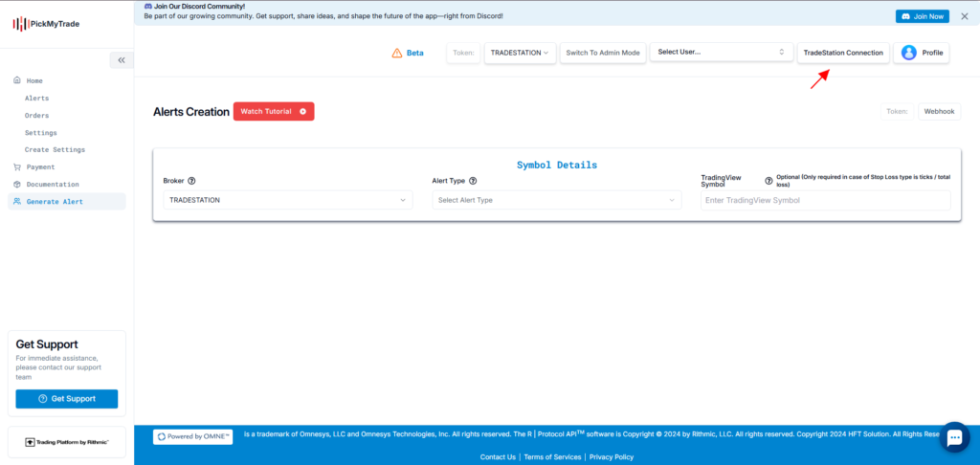Open Alerts in the sidebar
This screenshot has height=465, width=980.
pyautogui.click(x=37, y=99)
